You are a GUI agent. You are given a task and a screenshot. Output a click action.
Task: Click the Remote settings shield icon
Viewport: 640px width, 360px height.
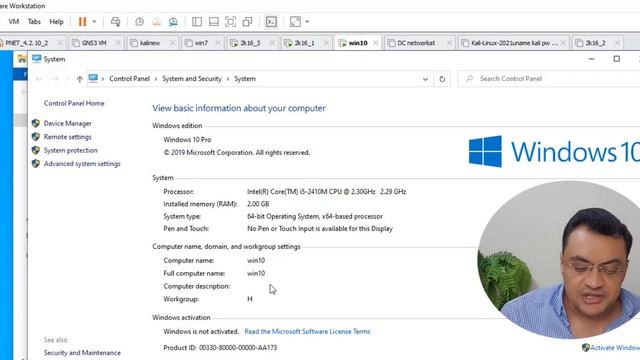pyautogui.click(x=36, y=136)
